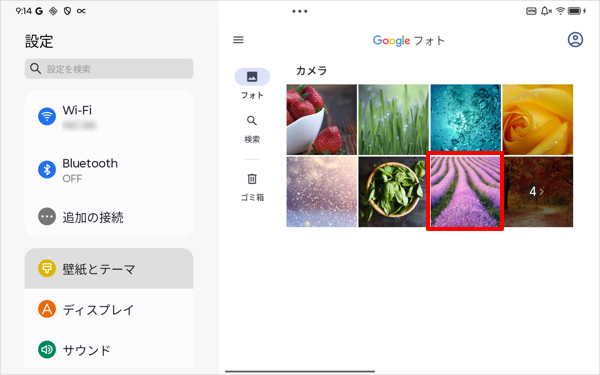Open the yellow rose photo

pyautogui.click(x=537, y=119)
